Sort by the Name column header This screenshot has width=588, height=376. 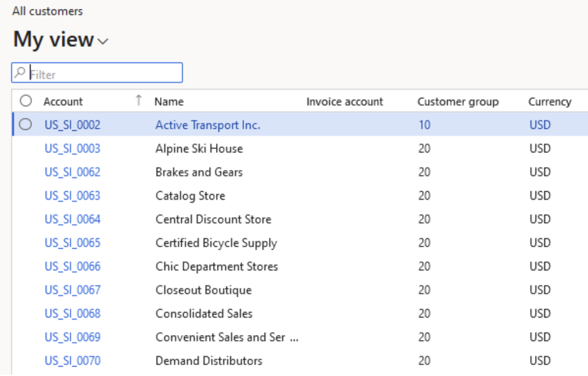(169, 102)
